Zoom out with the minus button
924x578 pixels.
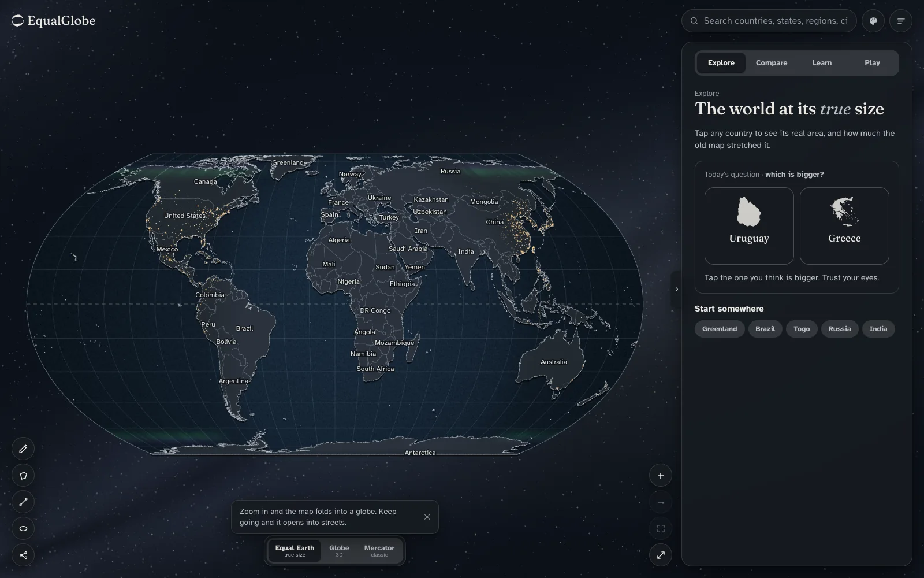click(661, 502)
